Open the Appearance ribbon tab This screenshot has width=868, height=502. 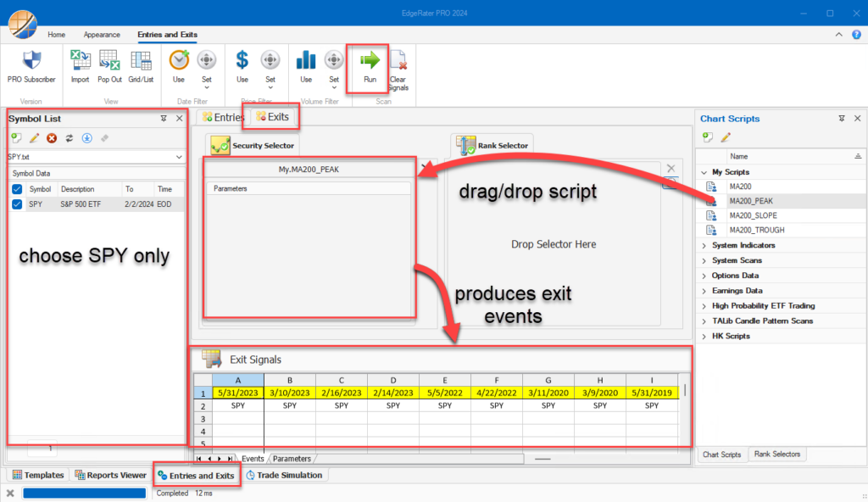pyautogui.click(x=102, y=35)
